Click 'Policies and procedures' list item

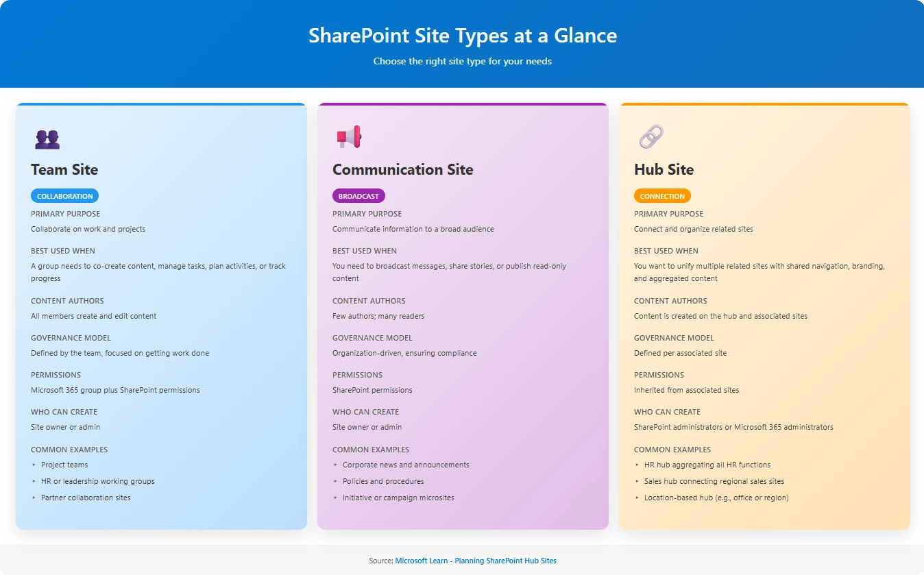pos(383,481)
